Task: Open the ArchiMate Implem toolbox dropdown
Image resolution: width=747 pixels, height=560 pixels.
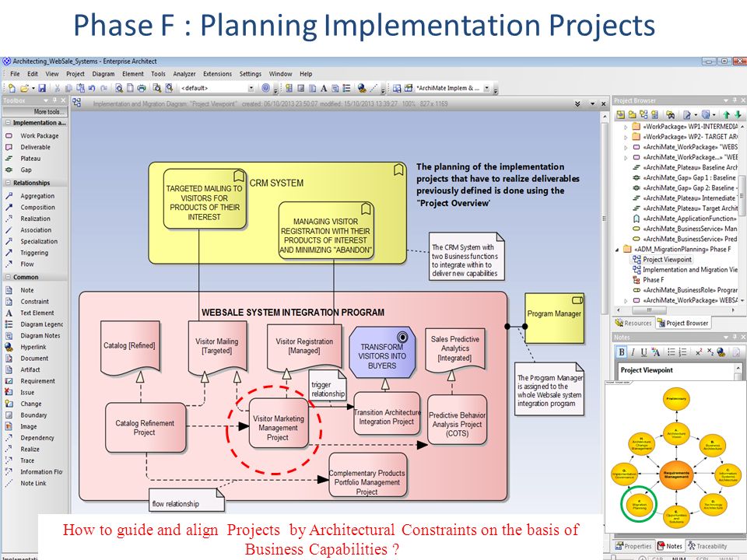Action: point(486,88)
